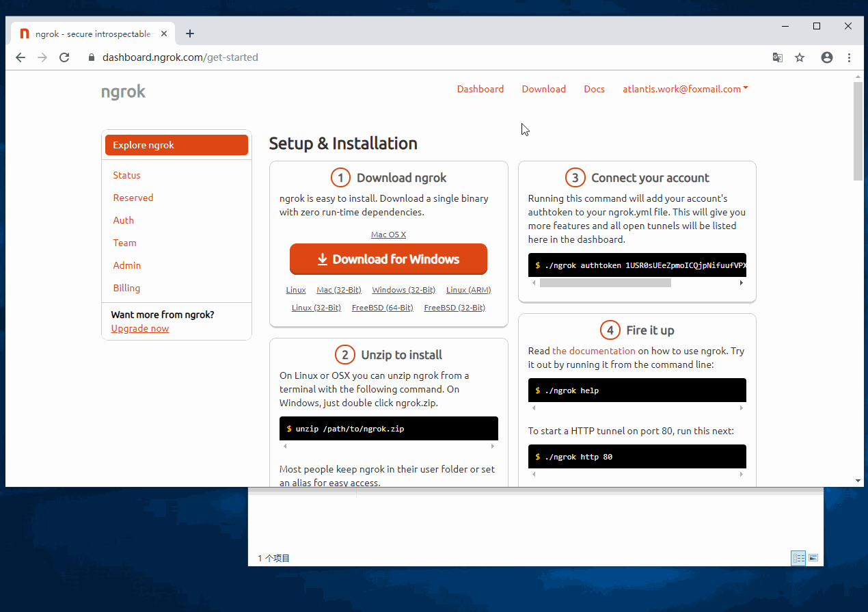The width and height of the screenshot is (868, 612).
Task: Click the ngrok logo
Action: tap(123, 92)
